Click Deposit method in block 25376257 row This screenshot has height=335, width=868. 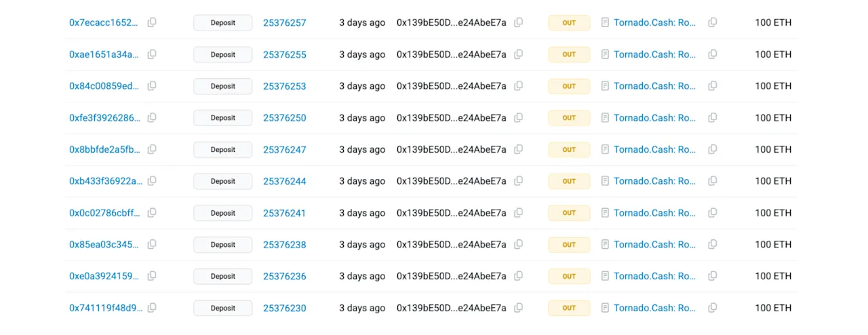[x=222, y=22]
